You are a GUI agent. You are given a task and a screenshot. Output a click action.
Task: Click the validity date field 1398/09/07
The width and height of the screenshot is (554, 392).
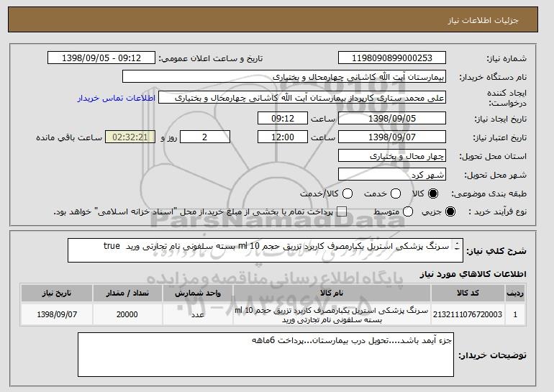coord(392,137)
